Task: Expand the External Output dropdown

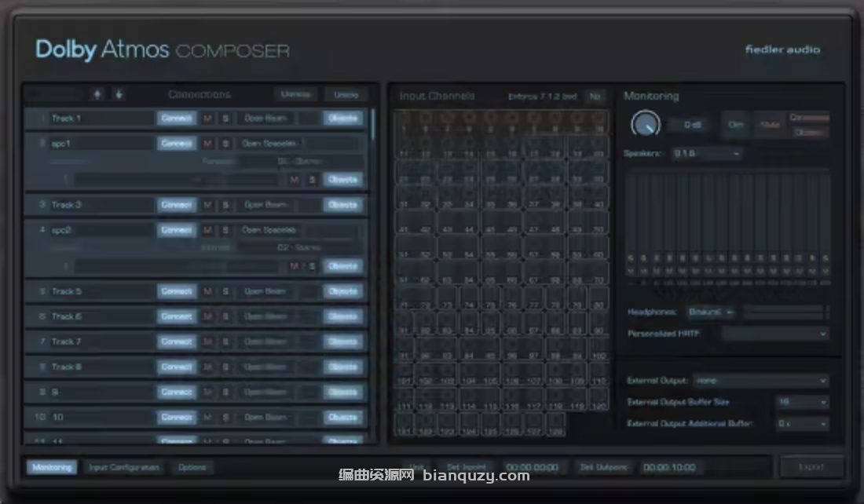Action: [762, 381]
